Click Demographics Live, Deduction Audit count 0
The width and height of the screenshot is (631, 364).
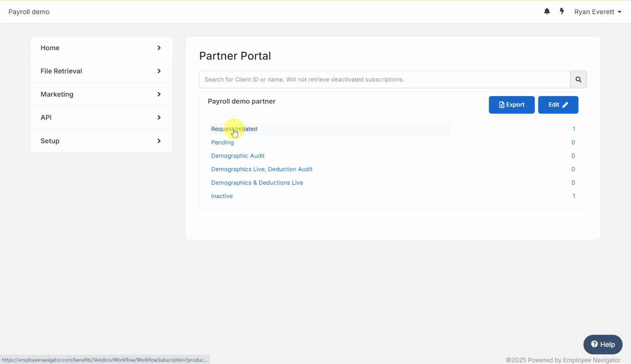(573, 169)
